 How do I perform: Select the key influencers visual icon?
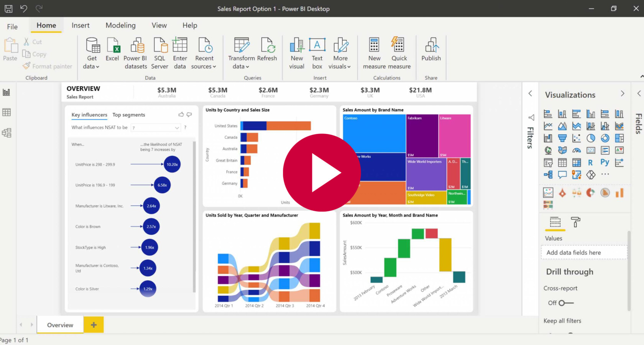619,163
